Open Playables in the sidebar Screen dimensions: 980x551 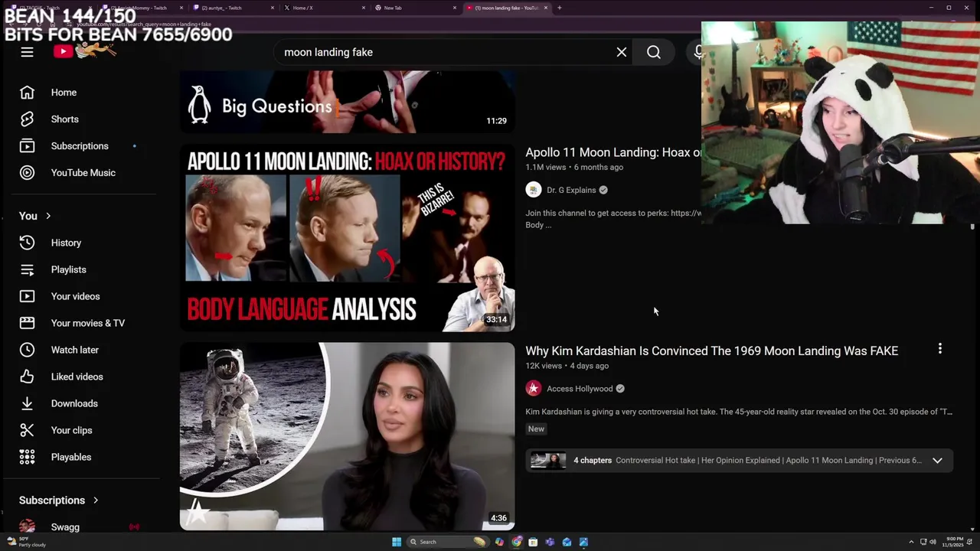(80, 457)
